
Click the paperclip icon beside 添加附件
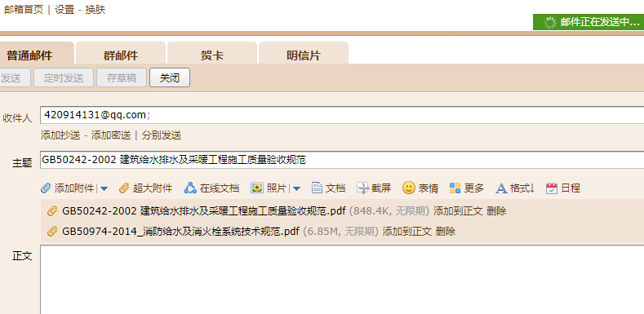46,188
